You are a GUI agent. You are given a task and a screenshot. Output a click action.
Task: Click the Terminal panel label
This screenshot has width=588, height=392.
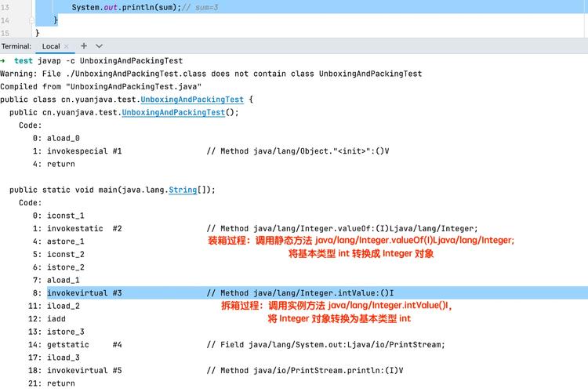pos(16,46)
